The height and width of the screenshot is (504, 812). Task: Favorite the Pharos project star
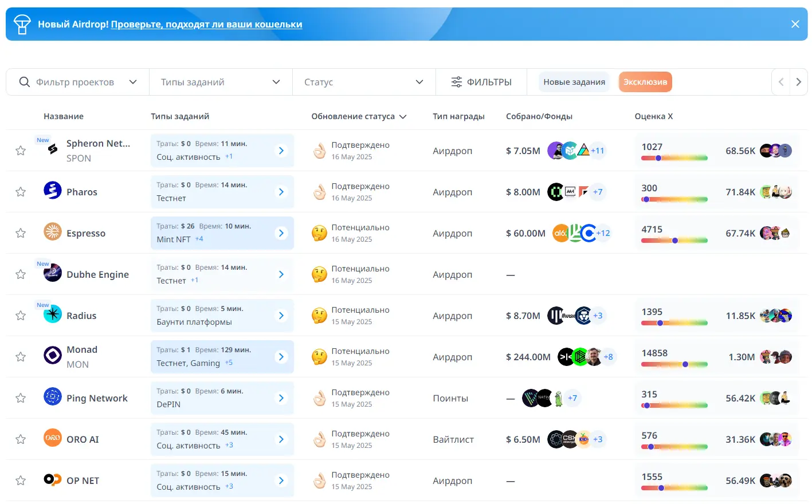[21, 192]
